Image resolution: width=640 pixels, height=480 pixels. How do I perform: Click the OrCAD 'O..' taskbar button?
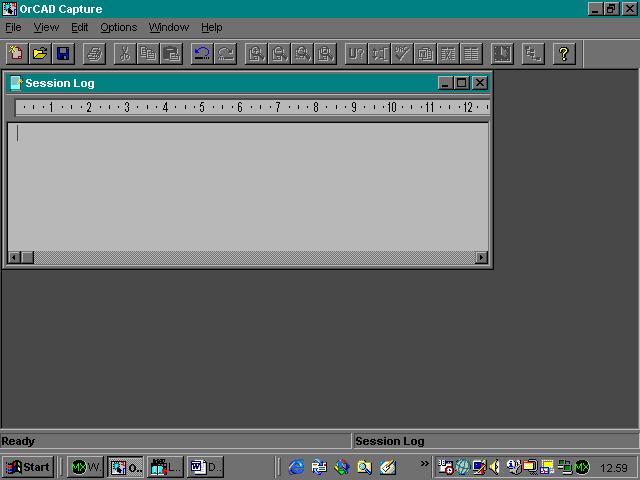tap(126, 467)
